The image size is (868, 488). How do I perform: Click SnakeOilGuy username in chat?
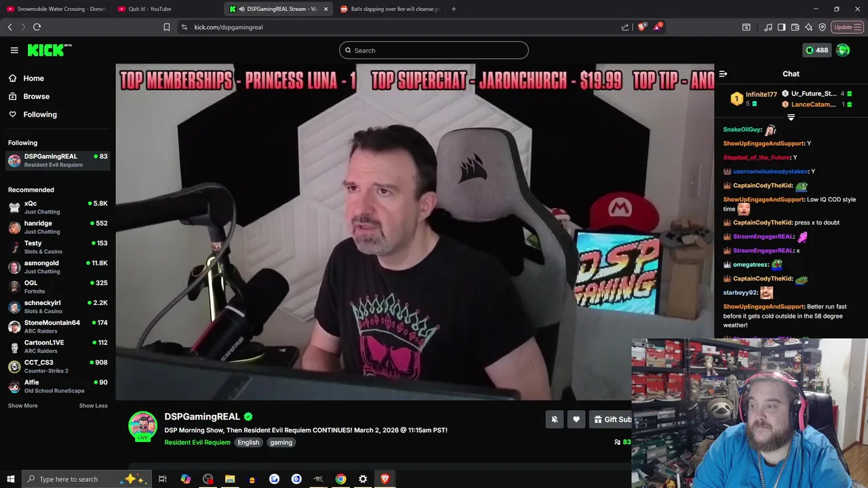742,129
